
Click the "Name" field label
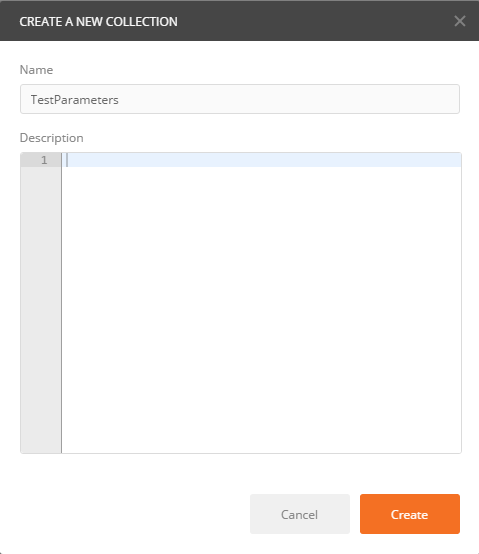36,70
